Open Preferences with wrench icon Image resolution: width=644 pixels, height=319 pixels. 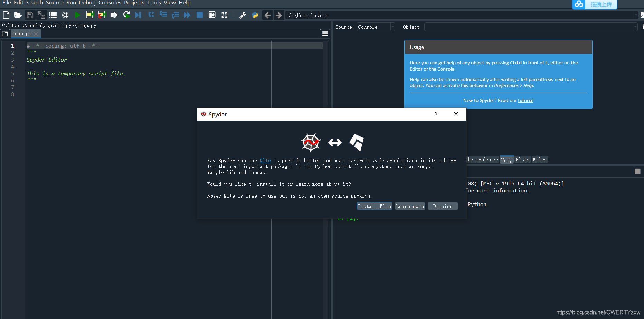(243, 15)
